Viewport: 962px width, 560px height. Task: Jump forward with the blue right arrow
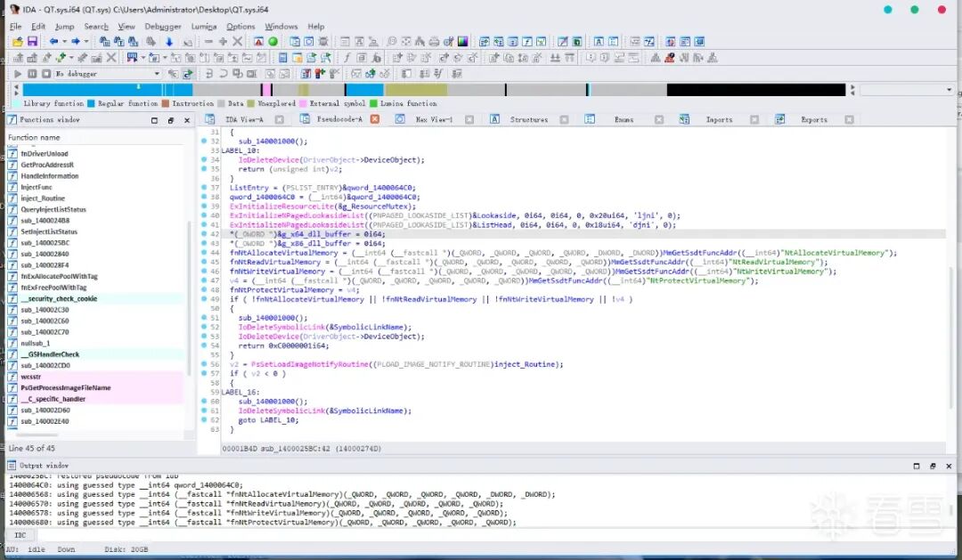pos(76,42)
